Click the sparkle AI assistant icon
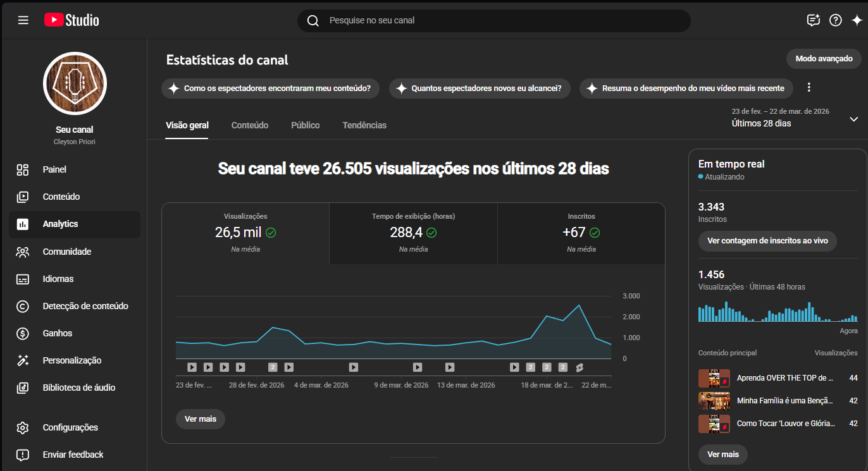This screenshot has height=471, width=868. tap(857, 20)
